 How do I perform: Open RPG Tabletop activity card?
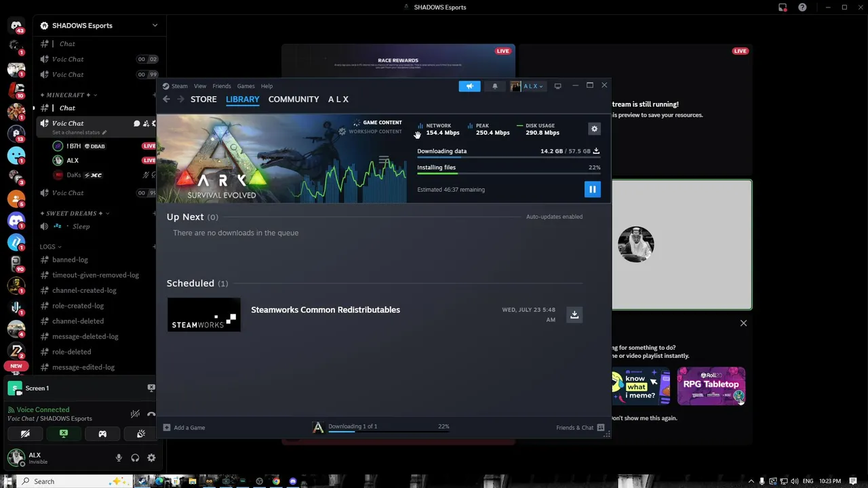tap(711, 386)
